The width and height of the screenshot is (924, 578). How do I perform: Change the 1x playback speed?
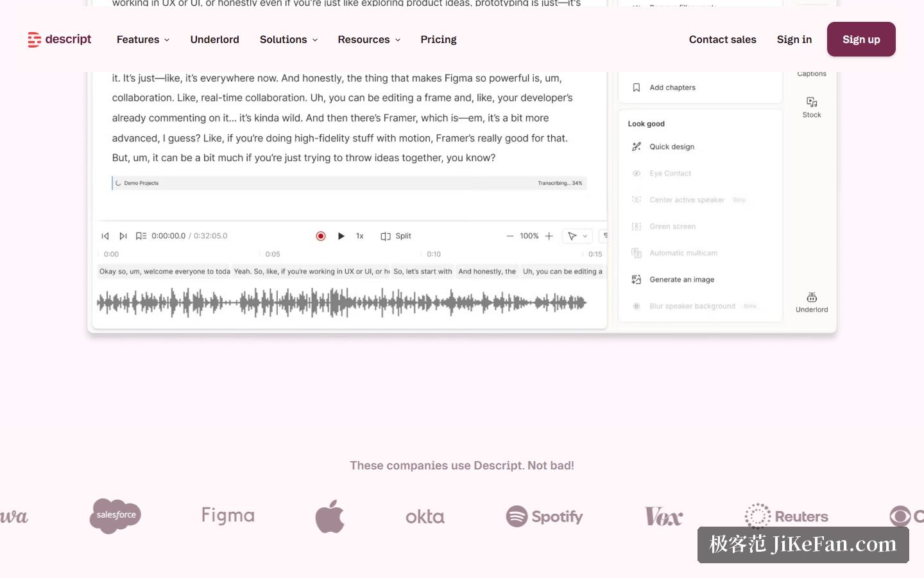[x=360, y=236]
